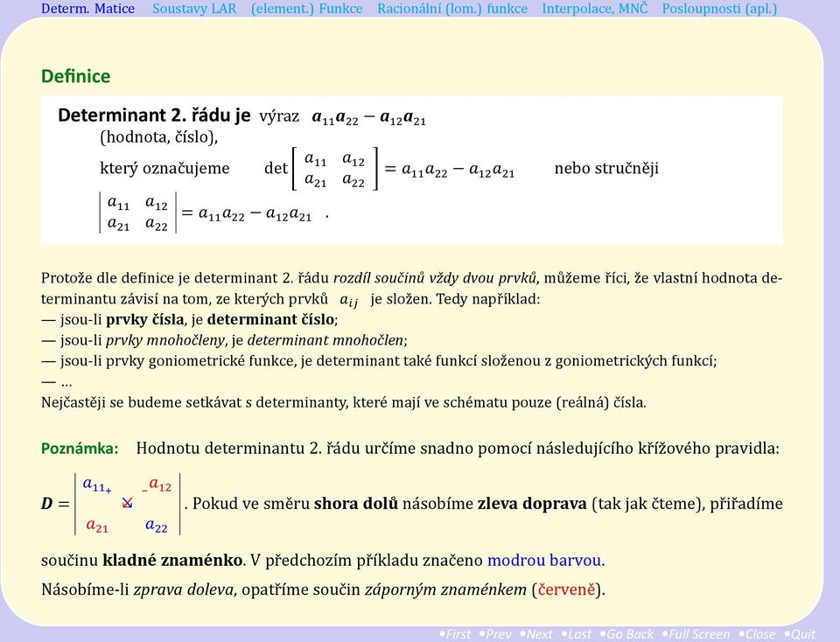This screenshot has width=840, height=642.
Task: Click the First navigation button
Action: point(455,634)
